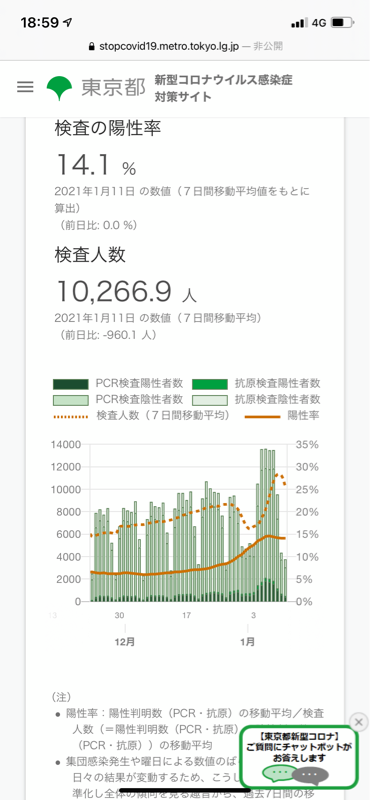Select the 検査の陽性率 heading
This screenshot has width=370, height=800.
(x=108, y=129)
